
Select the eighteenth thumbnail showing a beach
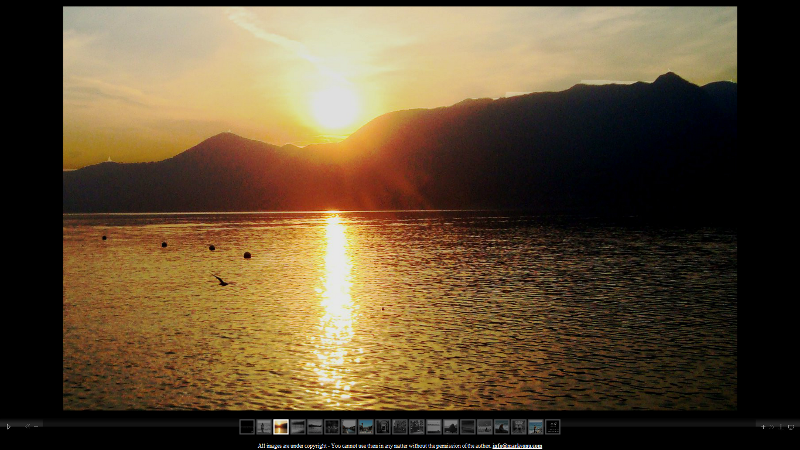pyautogui.click(x=536, y=427)
